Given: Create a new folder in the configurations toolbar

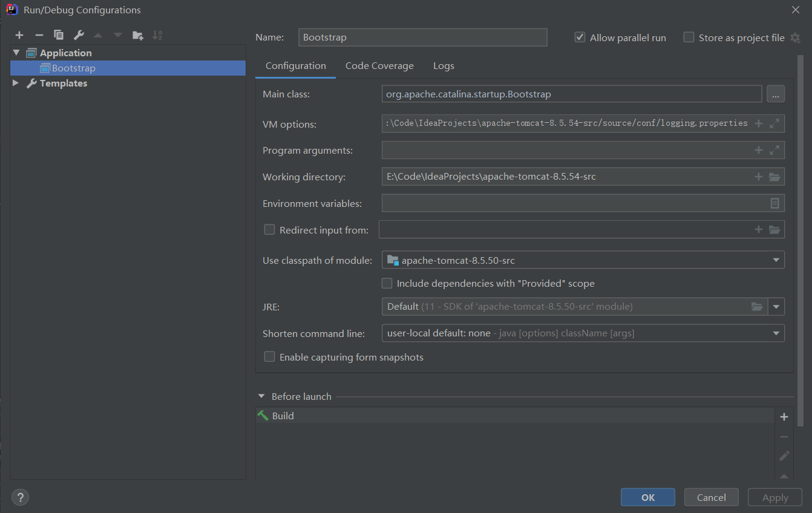Looking at the screenshot, I should click(x=138, y=36).
